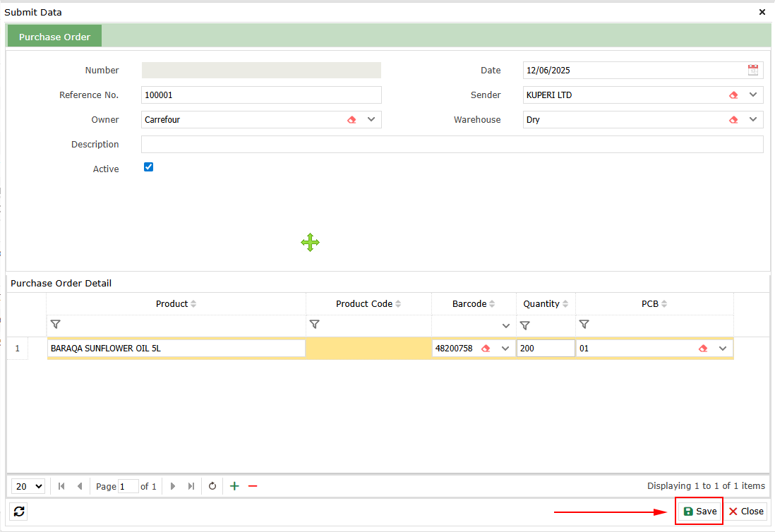
Task: Expand the Barcode dropdown in row 1
Action: [505, 349]
